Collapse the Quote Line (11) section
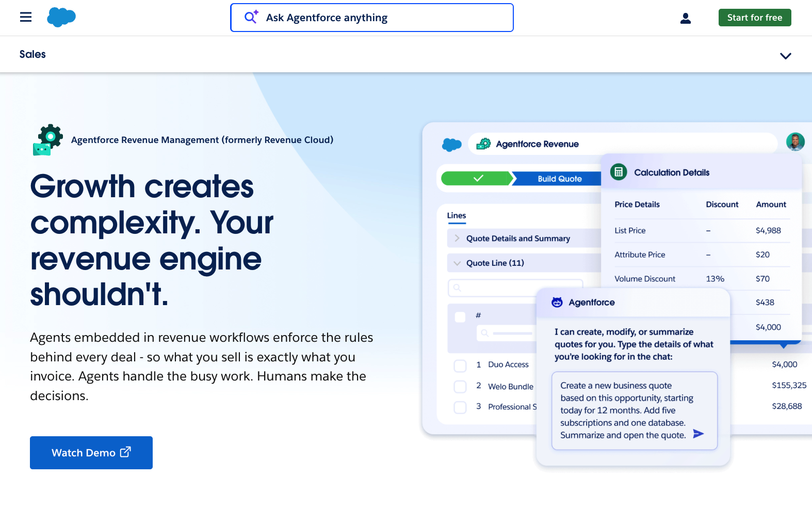The height and width of the screenshot is (508, 812). [x=524, y=263]
